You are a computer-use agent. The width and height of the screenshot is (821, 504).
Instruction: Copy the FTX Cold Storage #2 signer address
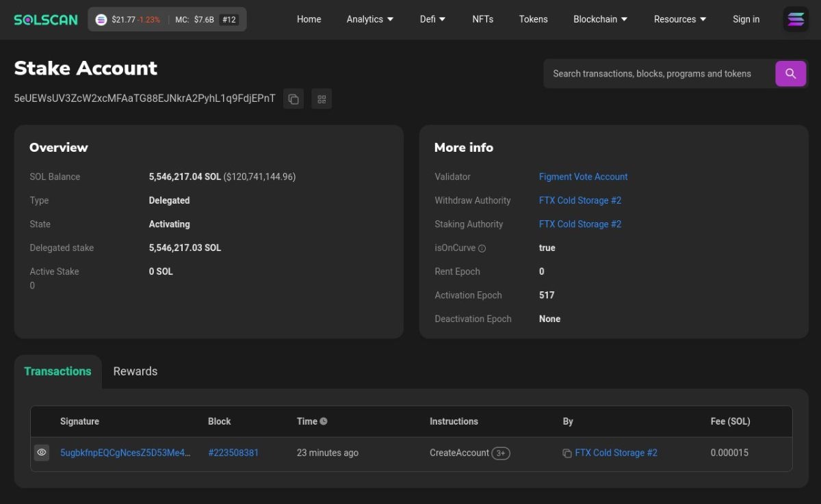(x=567, y=453)
